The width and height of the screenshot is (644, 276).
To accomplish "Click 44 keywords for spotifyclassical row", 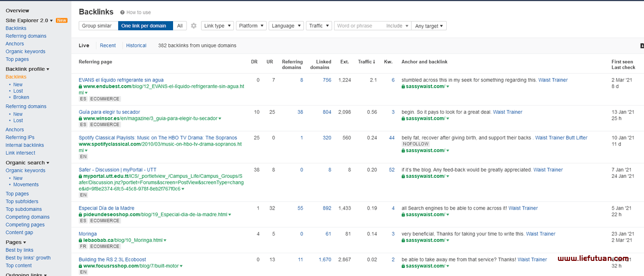I will (392, 137).
